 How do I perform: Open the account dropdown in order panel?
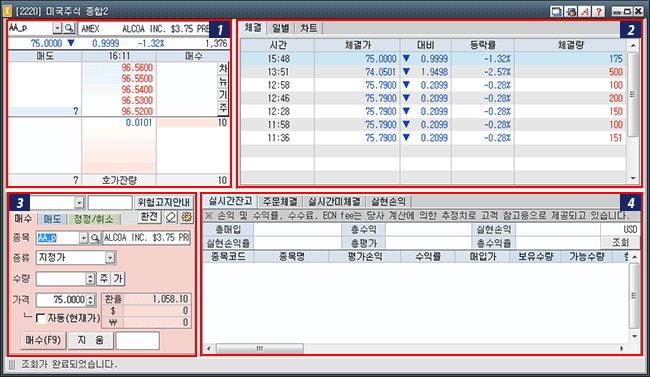79,203
